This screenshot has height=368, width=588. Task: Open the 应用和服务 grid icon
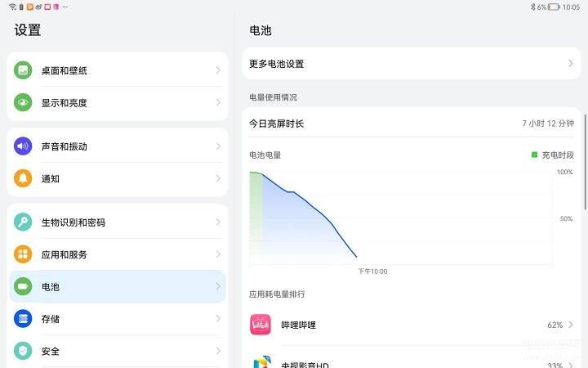pos(23,254)
